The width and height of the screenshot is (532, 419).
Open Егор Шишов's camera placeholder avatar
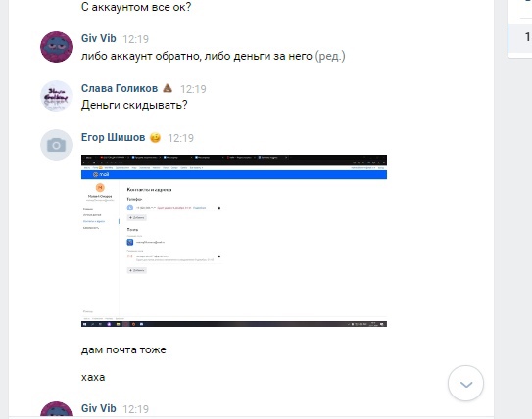tap(56, 145)
